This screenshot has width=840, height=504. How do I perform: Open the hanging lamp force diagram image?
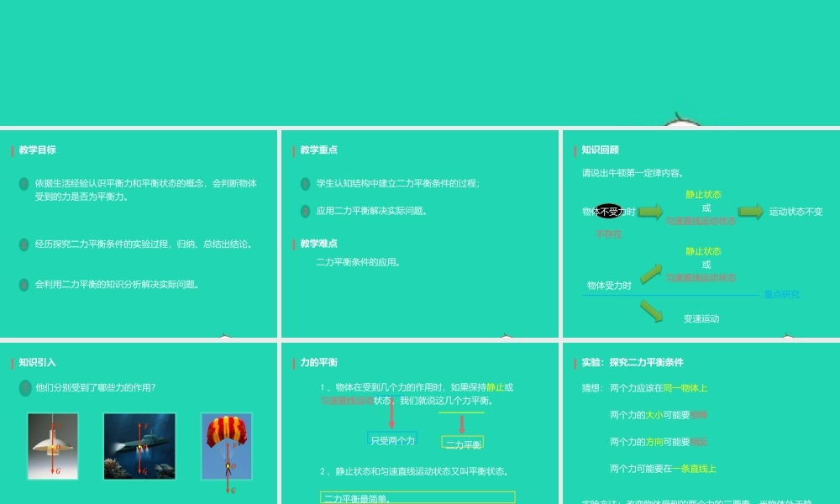52,446
